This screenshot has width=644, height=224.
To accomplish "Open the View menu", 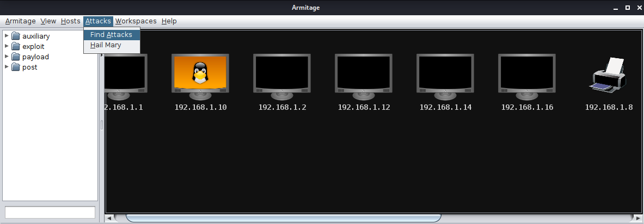I will [x=48, y=21].
